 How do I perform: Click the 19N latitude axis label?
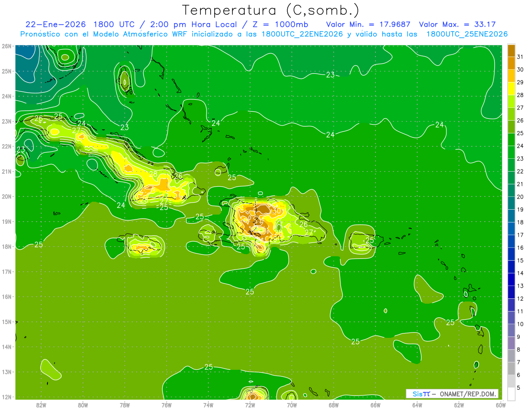point(7,222)
